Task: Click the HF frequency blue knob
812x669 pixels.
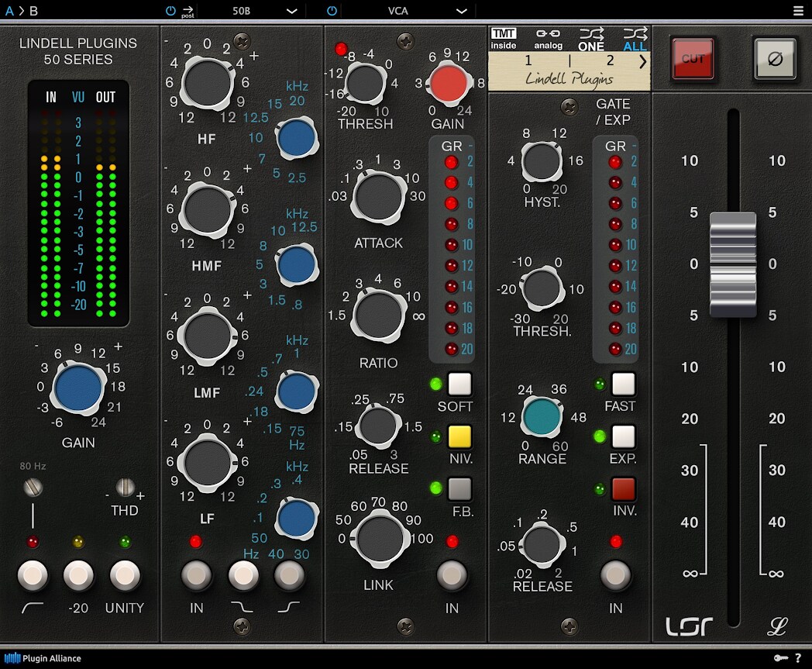Action: click(296, 138)
